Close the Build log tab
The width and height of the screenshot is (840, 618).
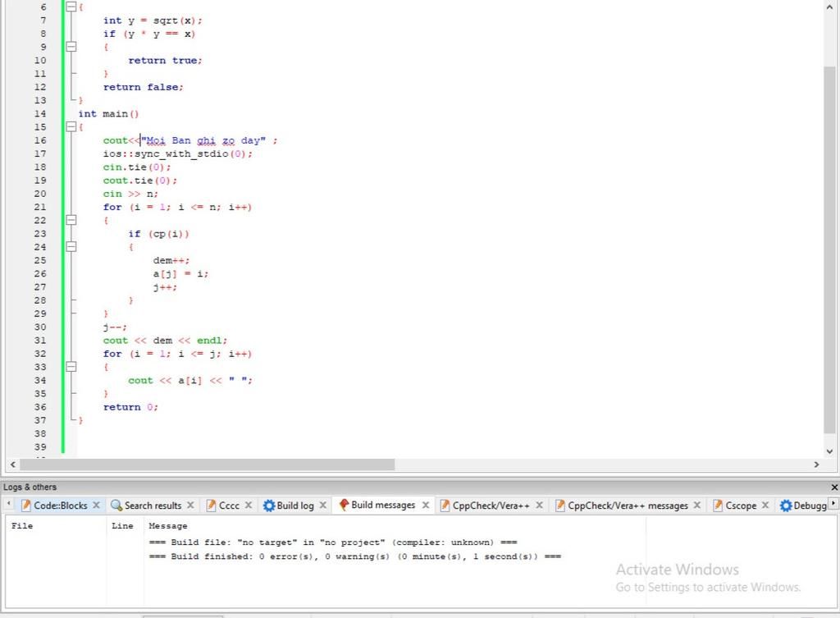(323, 506)
